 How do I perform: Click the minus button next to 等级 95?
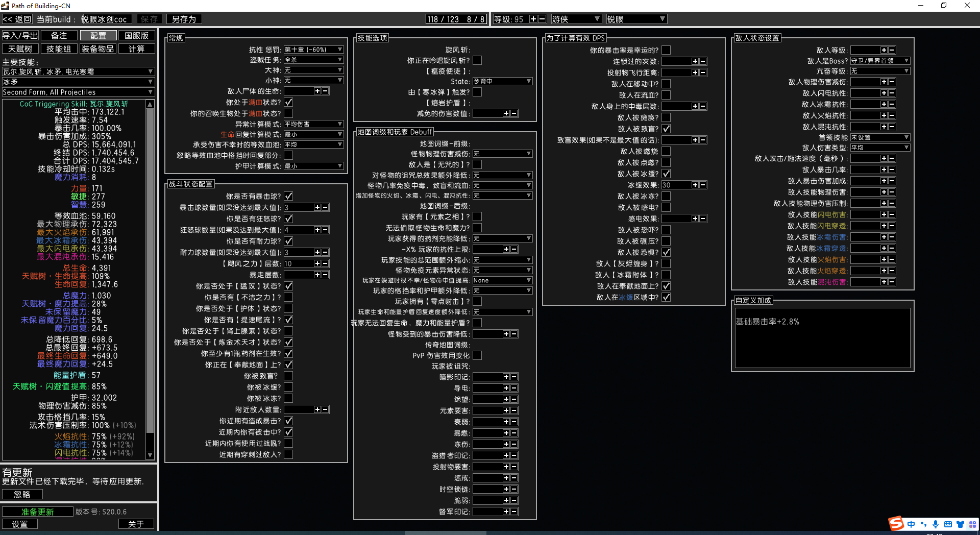[542, 19]
